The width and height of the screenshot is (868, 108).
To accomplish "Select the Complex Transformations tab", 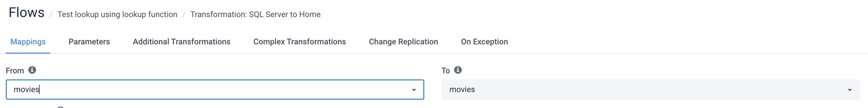I will 300,41.
